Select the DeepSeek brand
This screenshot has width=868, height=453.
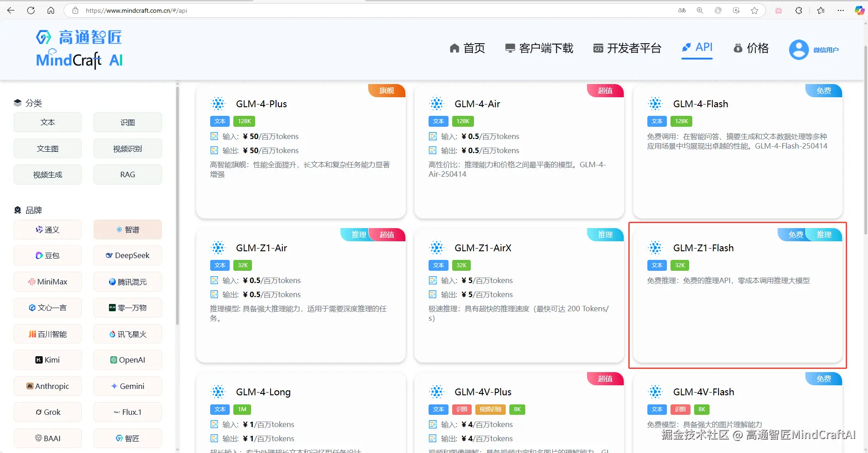click(x=128, y=255)
